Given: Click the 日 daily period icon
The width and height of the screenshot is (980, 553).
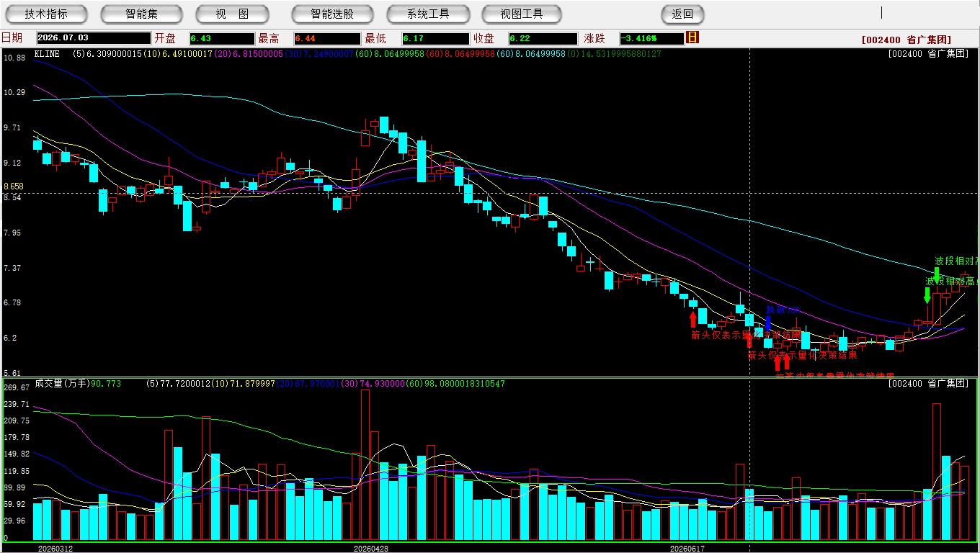Looking at the screenshot, I should [692, 37].
